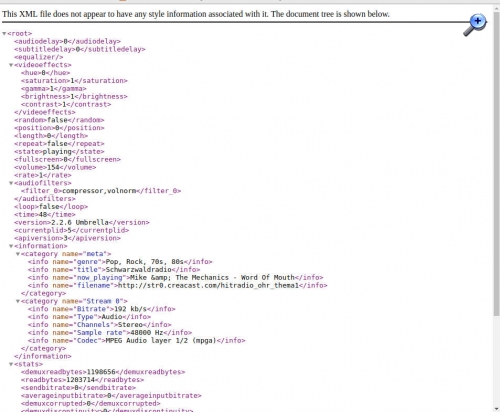Viewport: 500px width, 412px height.
Task: Click the version 2.2.6 Umbrella line
Action: [x=82, y=222]
